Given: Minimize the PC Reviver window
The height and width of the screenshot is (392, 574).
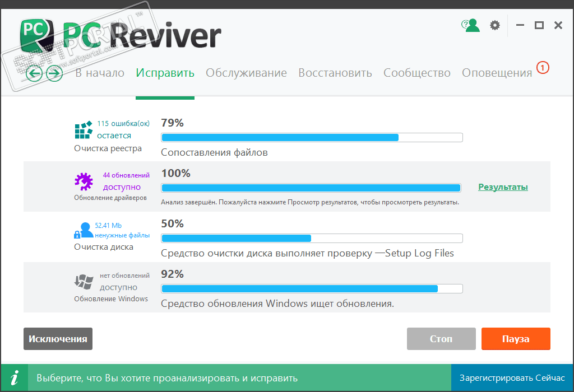Looking at the screenshot, I should (520, 25).
